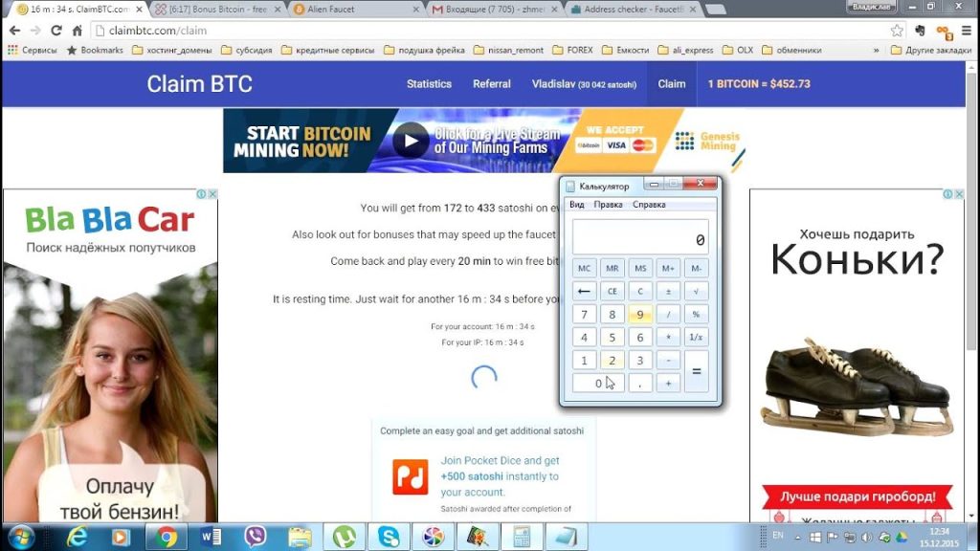Click the Viber icon in taskbar
Screen dimensions: 980x551
255,537
